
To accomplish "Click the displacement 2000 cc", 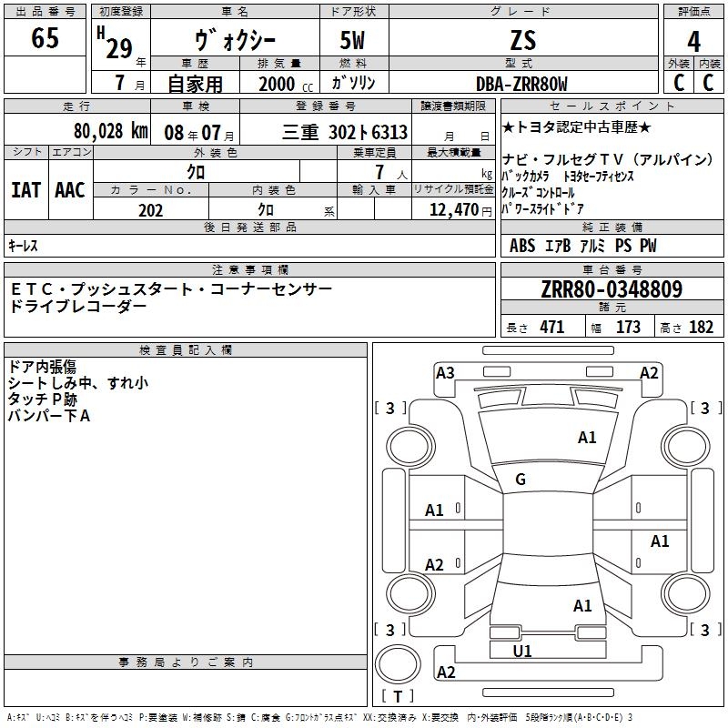I will (286, 84).
